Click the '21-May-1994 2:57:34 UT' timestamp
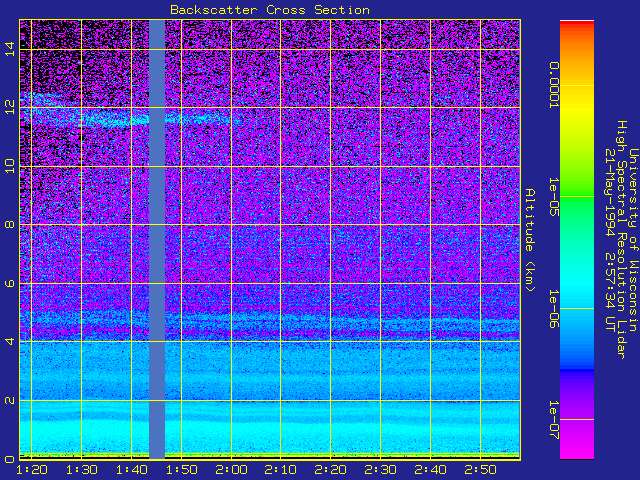 tap(610, 240)
